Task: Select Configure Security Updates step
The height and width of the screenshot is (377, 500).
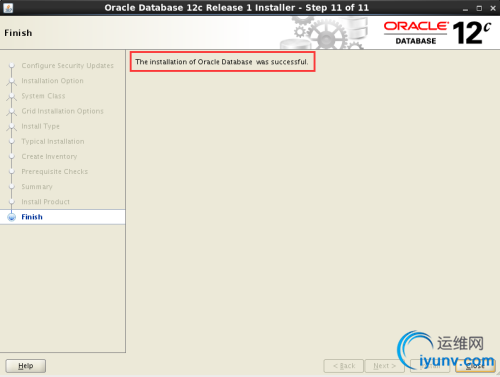Action: pyautogui.click(x=68, y=66)
